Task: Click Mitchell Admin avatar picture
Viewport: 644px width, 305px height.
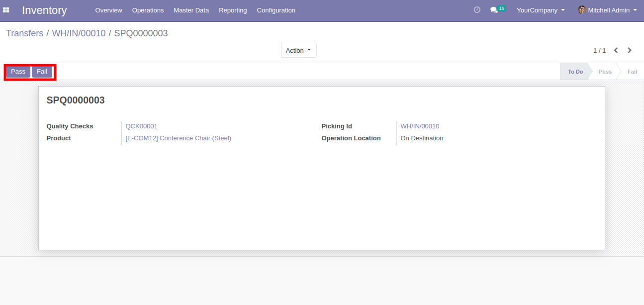Action: click(581, 10)
